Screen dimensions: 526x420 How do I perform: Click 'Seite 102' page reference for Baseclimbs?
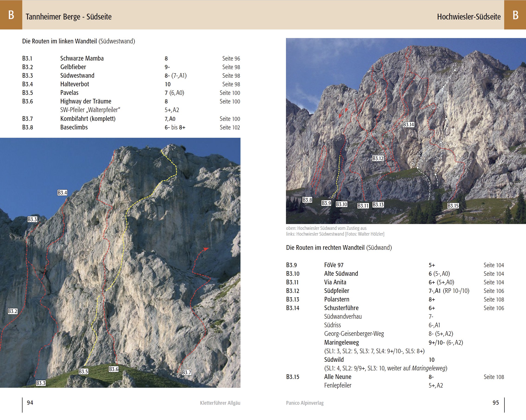click(x=230, y=127)
